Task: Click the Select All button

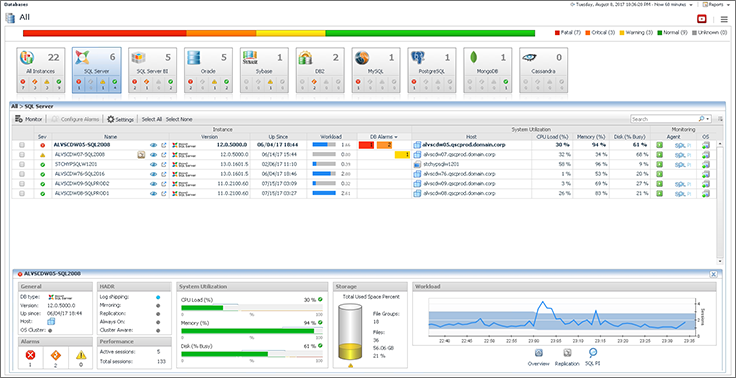Action: [152, 119]
